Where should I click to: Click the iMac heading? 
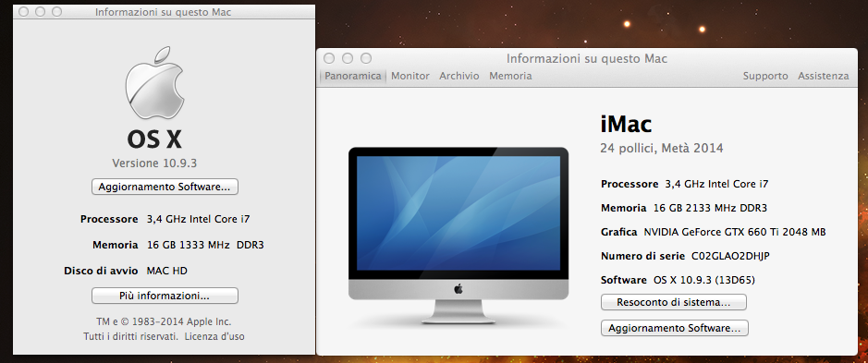click(x=626, y=124)
